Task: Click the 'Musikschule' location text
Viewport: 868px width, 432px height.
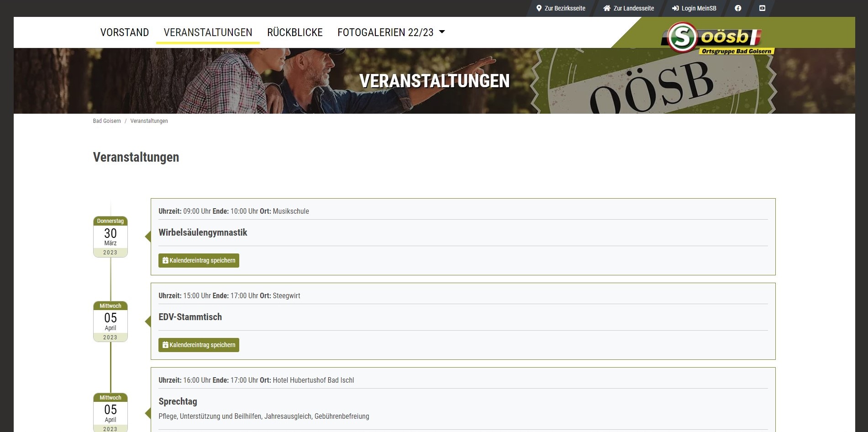Action: tap(291, 211)
